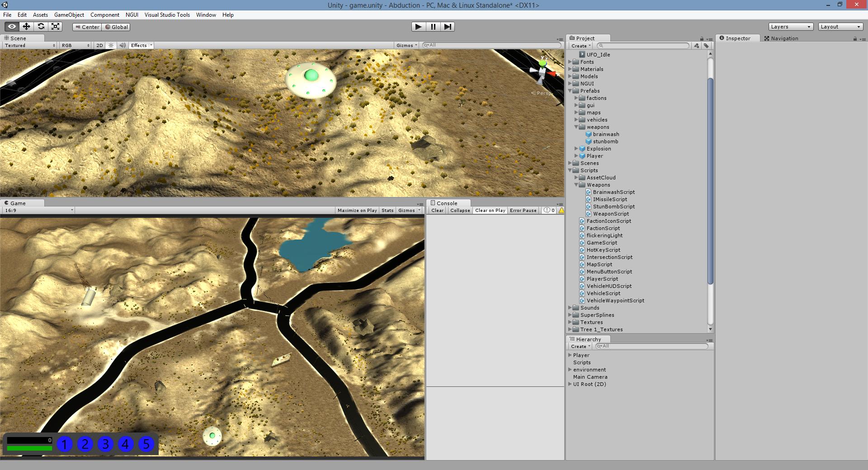Viewport: 868px width, 470px height.
Task: Expand Player in Hierarchy
Action: [570, 355]
